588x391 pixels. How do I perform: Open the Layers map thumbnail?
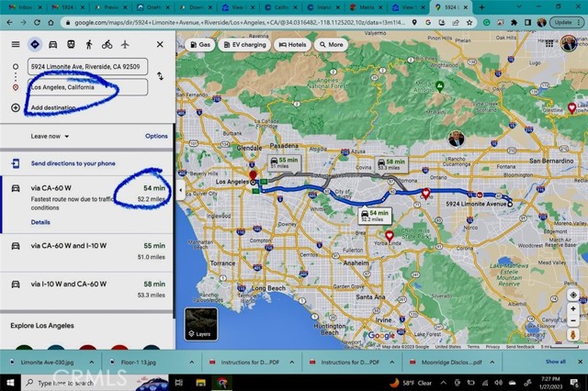pos(201,324)
